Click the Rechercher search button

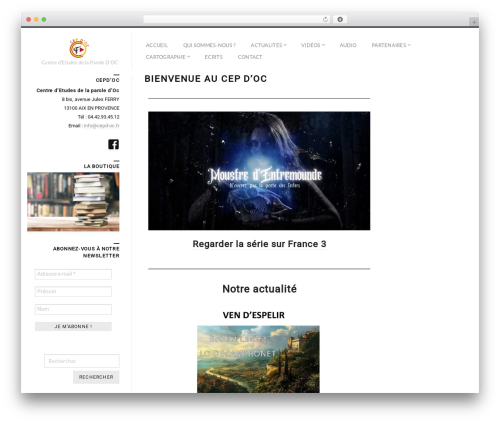pos(96,377)
